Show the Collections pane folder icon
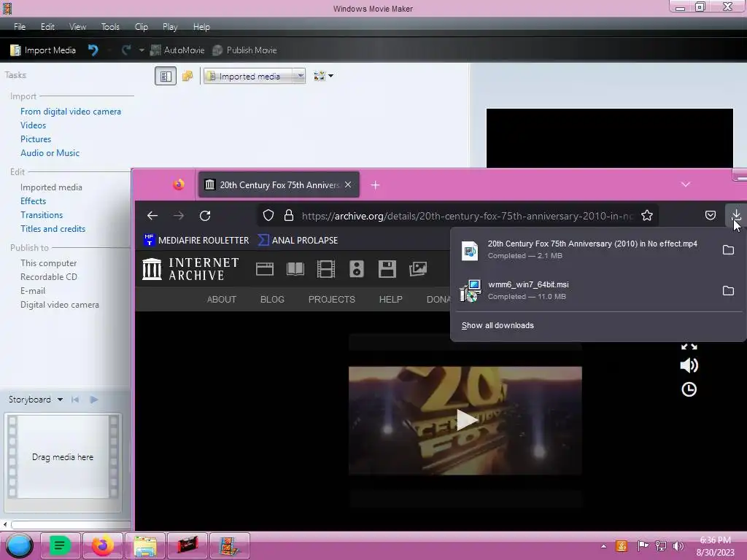 (187, 76)
